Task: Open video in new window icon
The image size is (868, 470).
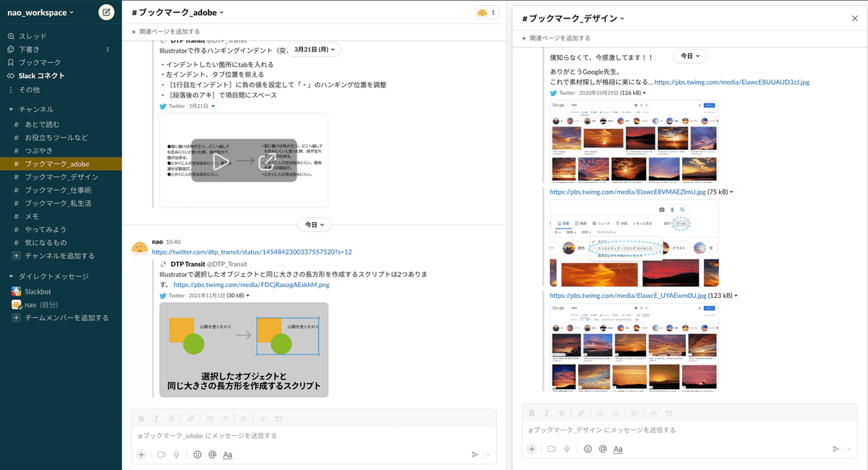Action: coord(266,161)
